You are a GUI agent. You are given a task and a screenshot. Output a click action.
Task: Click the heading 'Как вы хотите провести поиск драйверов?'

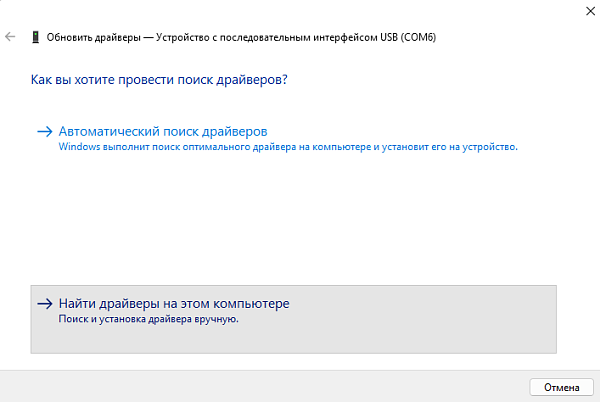coord(159,80)
